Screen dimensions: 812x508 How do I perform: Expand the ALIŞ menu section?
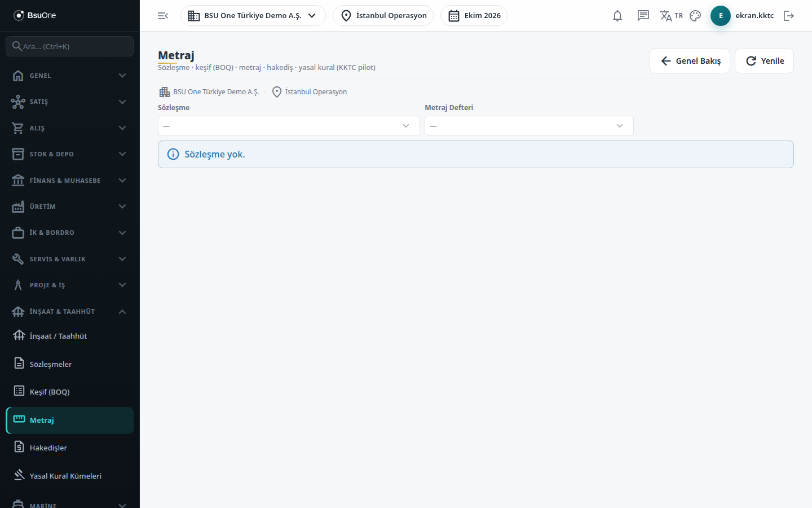point(70,128)
